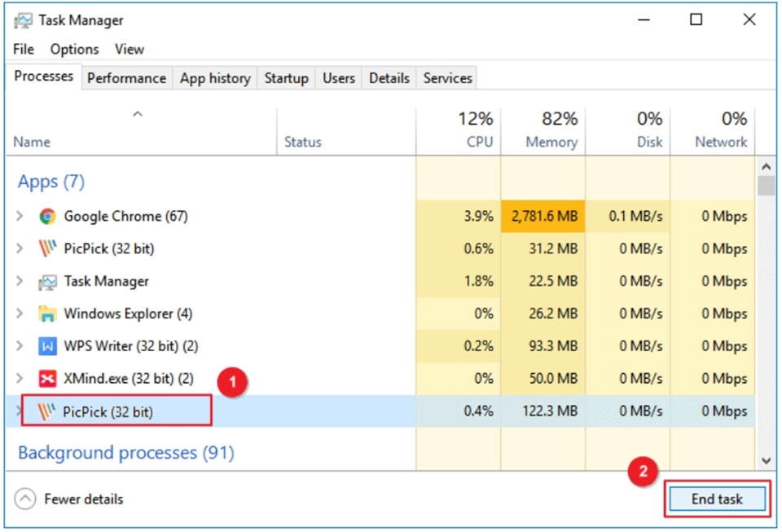Screen dimensions: 782x532
Task: Click the Task Manager title bar icon
Action: 23,20
